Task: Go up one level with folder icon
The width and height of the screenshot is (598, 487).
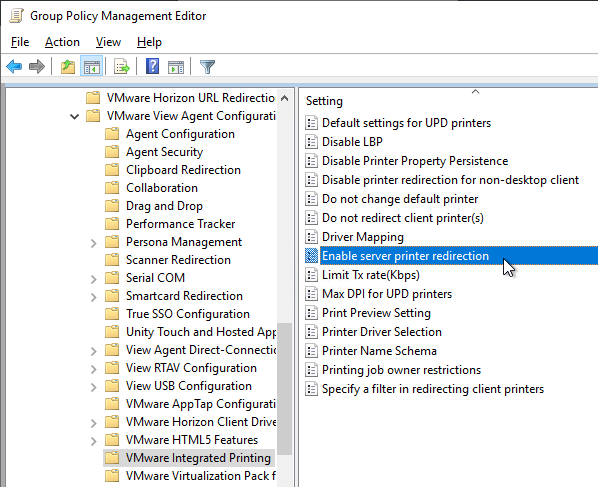Action: tap(68, 67)
